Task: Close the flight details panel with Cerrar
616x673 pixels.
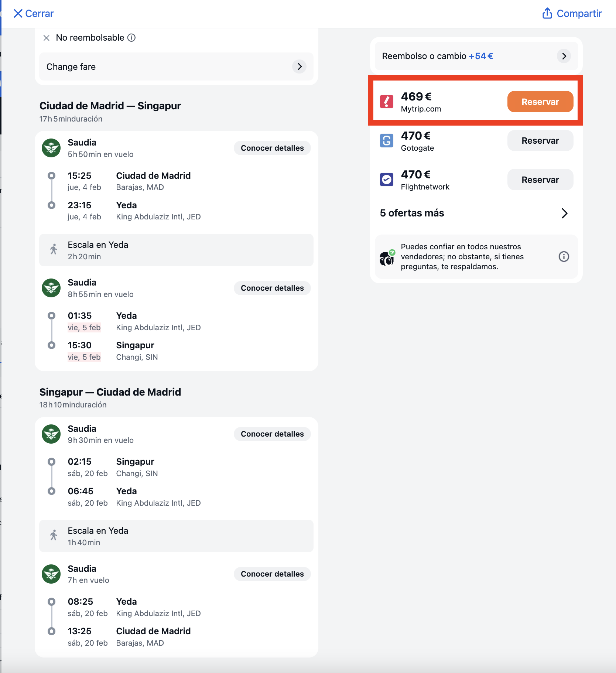Action: (x=34, y=14)
